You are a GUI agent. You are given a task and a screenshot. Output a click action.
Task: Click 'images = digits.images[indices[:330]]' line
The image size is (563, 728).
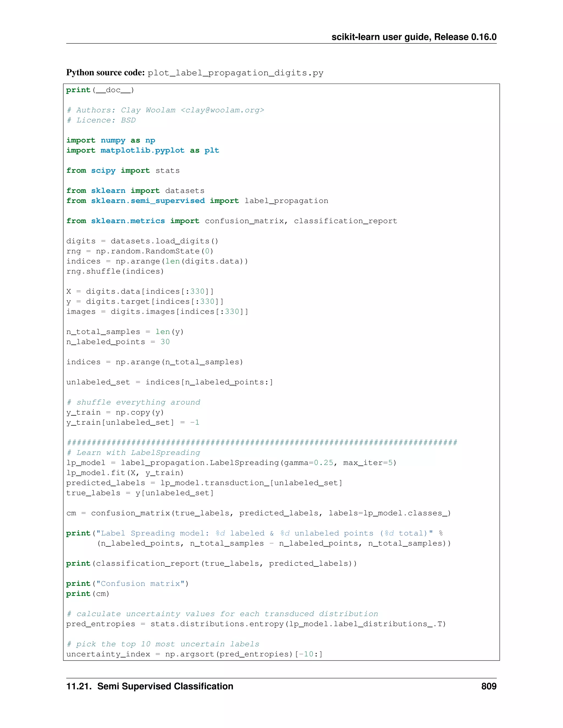pos(158,311)
